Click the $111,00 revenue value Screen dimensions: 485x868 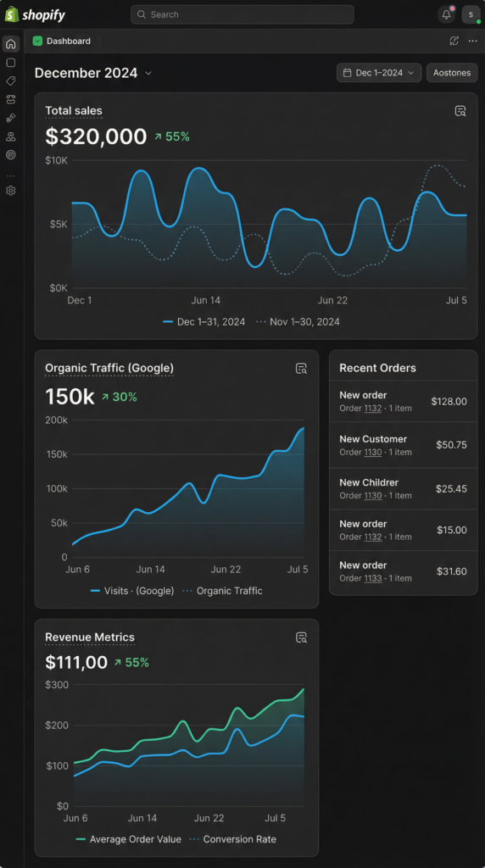click(76, 662)
